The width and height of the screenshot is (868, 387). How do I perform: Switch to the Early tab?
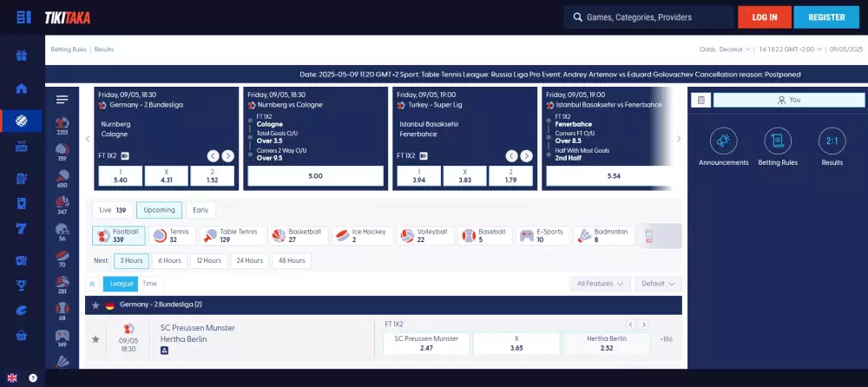(x=201, y=210)
